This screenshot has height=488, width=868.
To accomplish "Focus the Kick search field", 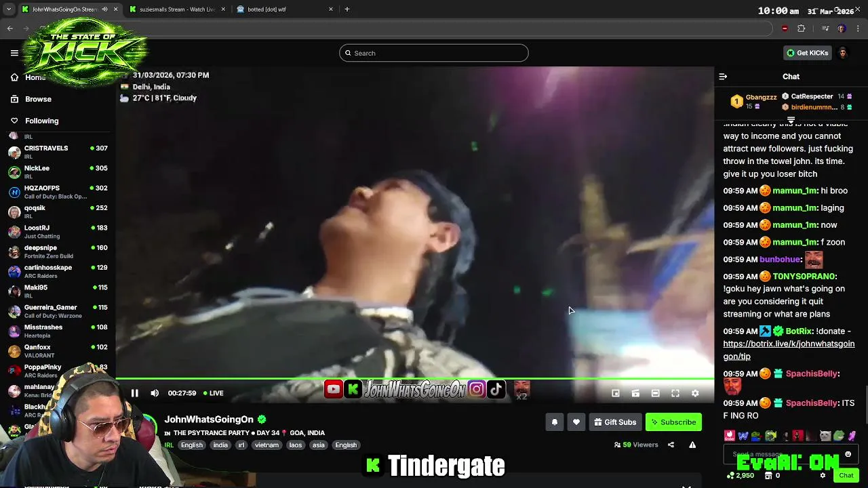I will click(434, 53).
